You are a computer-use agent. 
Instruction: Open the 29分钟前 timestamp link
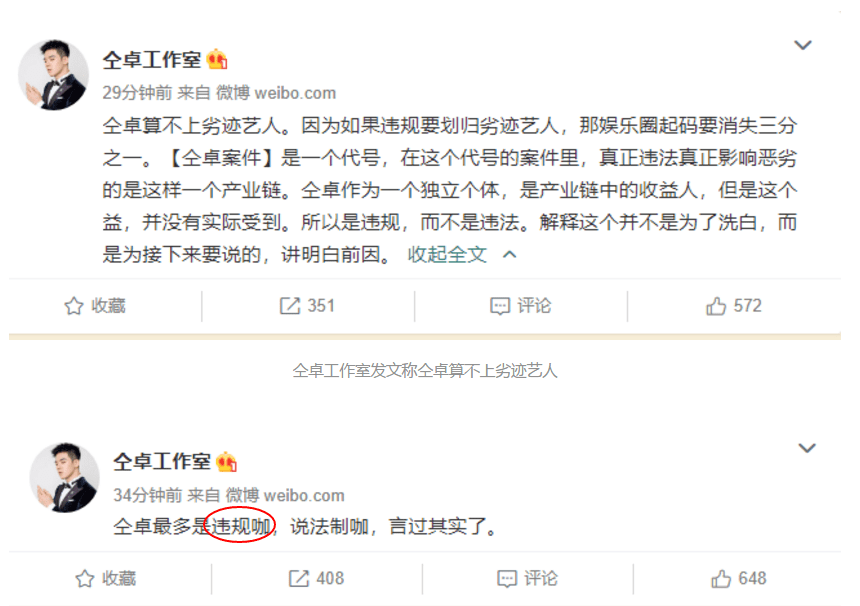(x=138, y=93)
